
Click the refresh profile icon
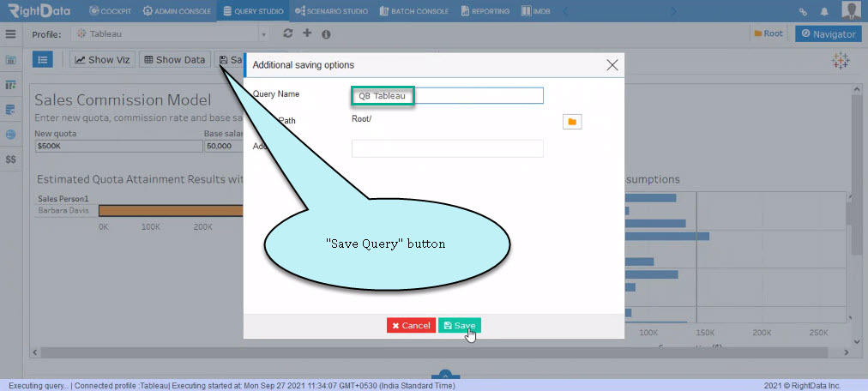click(287, 33)
